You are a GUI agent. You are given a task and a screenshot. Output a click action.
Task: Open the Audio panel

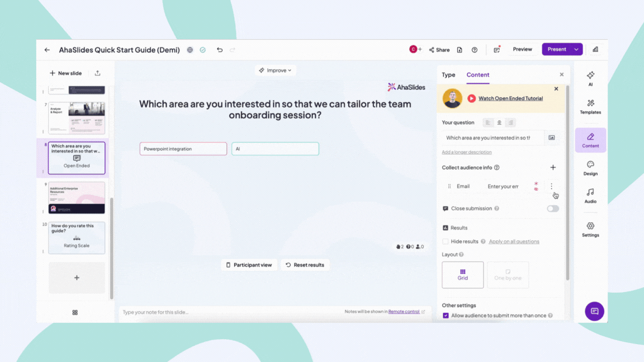pyautogui.click(x=590, y=196)
